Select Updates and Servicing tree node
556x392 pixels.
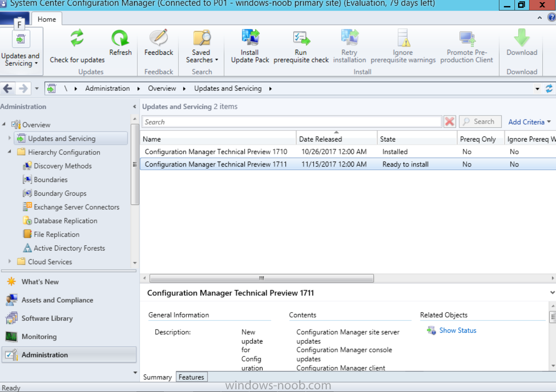71,138
